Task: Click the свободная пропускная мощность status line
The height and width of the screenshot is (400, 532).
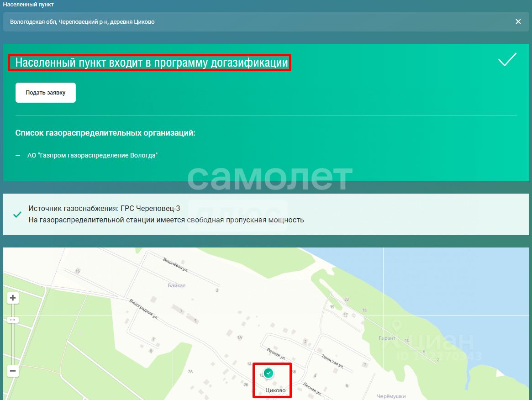Action: [166, 220]
